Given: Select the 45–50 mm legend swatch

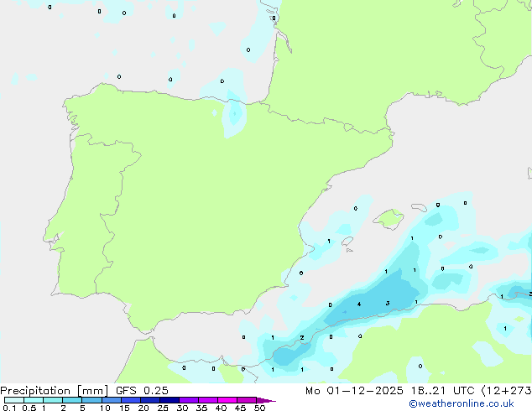Looking at the screenshot, I should pyautogui.click(x=247, y=400).
